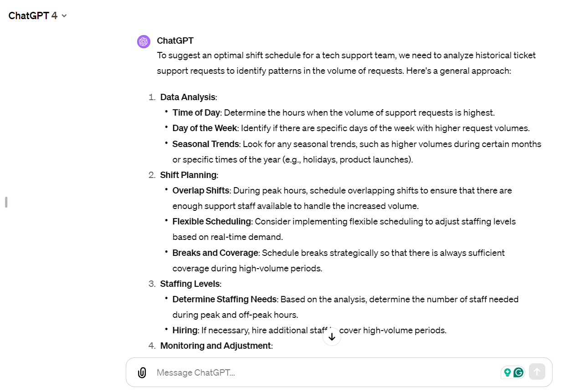Click the Time of Day bullet text
This screenshot has height=392, width=569.
pos(196,112)
